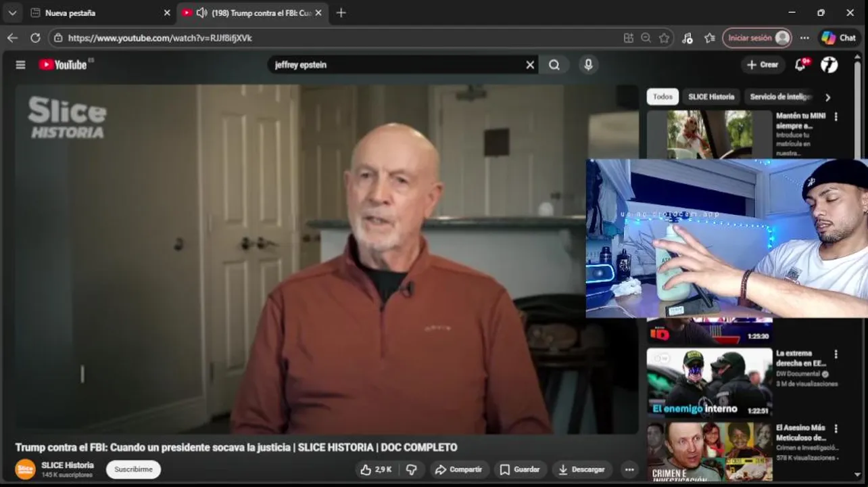Screen dimensions: 868x487
Task: Click Iniciar sesión profile button
Action: click(757, 38)
